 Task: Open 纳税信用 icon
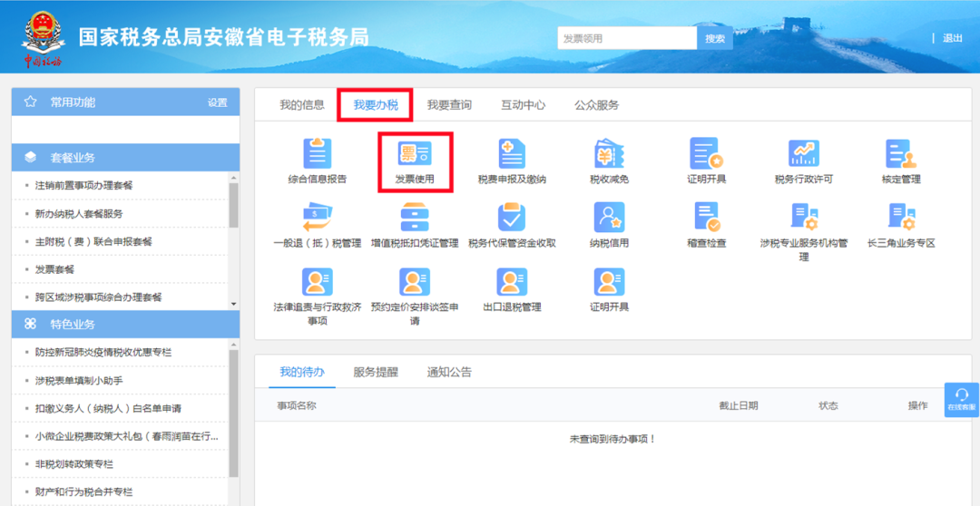pos(610,218)
